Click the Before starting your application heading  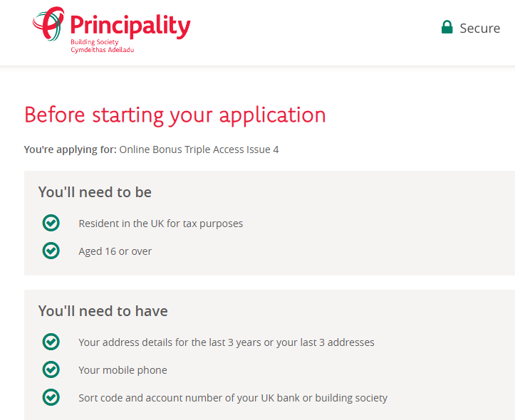coord(175,115)
